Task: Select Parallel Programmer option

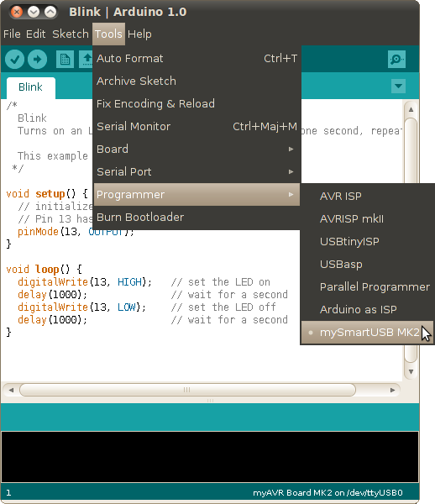Action: tap(368, 286)
